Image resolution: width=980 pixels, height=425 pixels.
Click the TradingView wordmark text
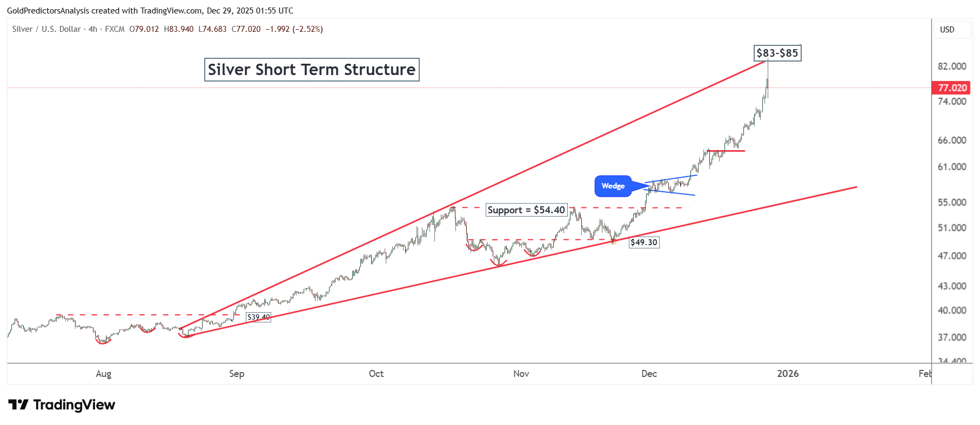coord(74,404)
